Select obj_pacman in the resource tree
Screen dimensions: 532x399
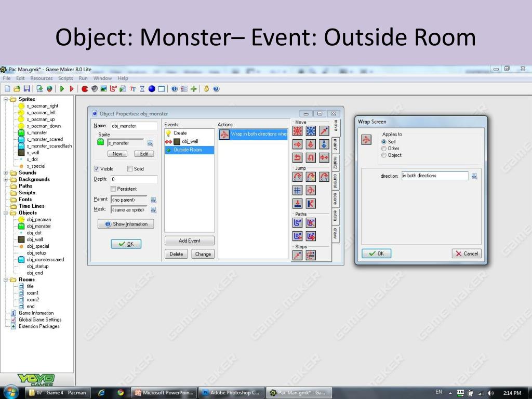click(38, 220)
